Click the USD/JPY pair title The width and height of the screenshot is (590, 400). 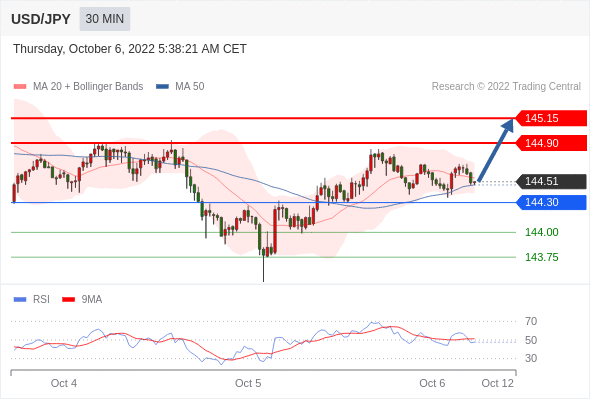(41, 19)
